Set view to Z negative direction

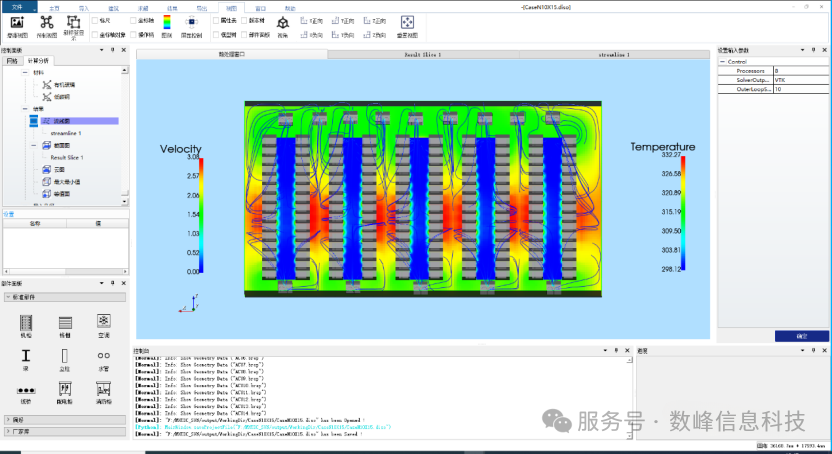[x=375, y=34]
